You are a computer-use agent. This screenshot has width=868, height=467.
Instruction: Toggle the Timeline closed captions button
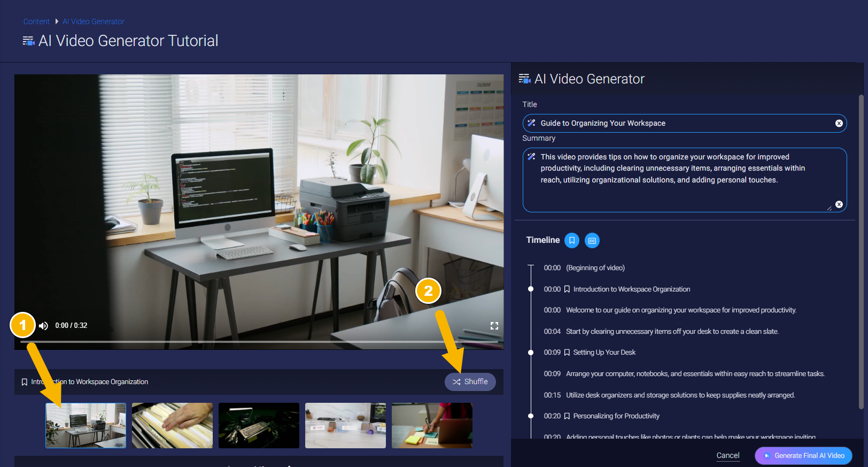point(592,241)
